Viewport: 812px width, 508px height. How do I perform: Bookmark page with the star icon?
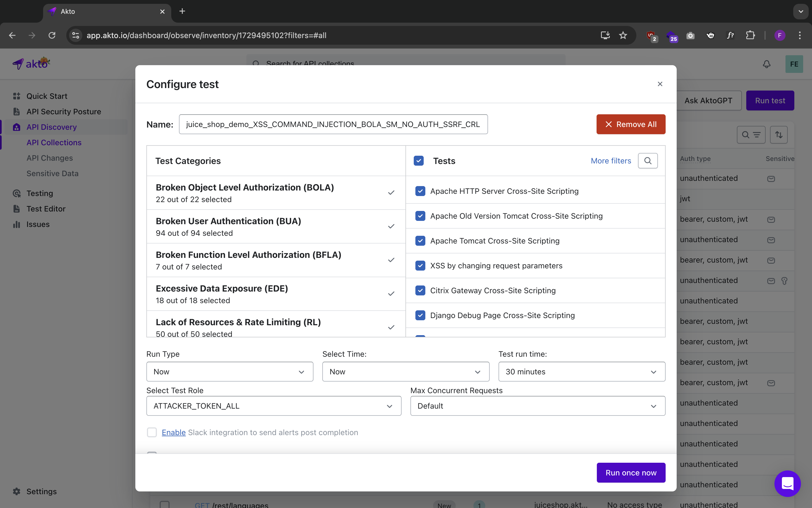click(x=623, y=35)
